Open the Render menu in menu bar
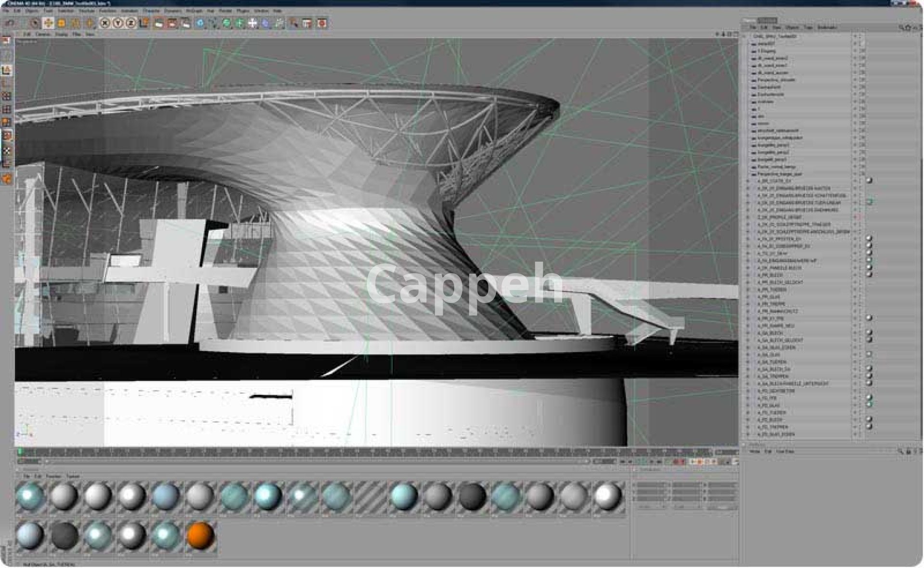924x568 pixels. pos(225,11)
